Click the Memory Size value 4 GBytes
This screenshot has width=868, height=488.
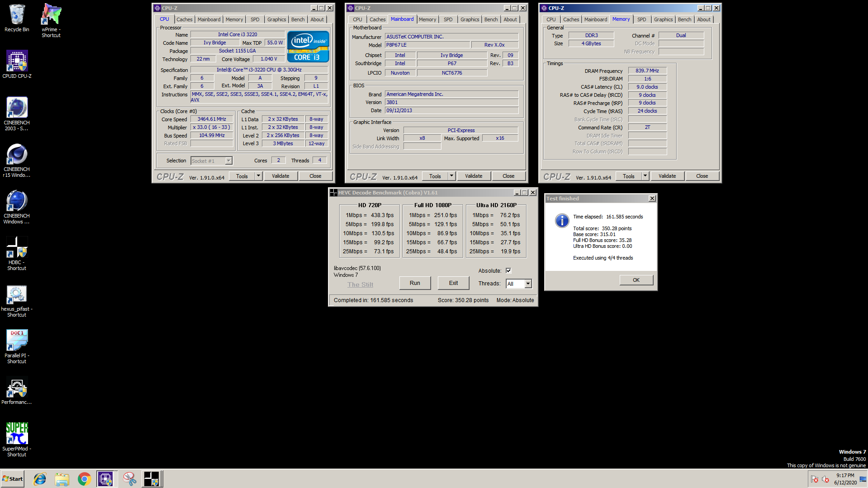tap(591, 43)
